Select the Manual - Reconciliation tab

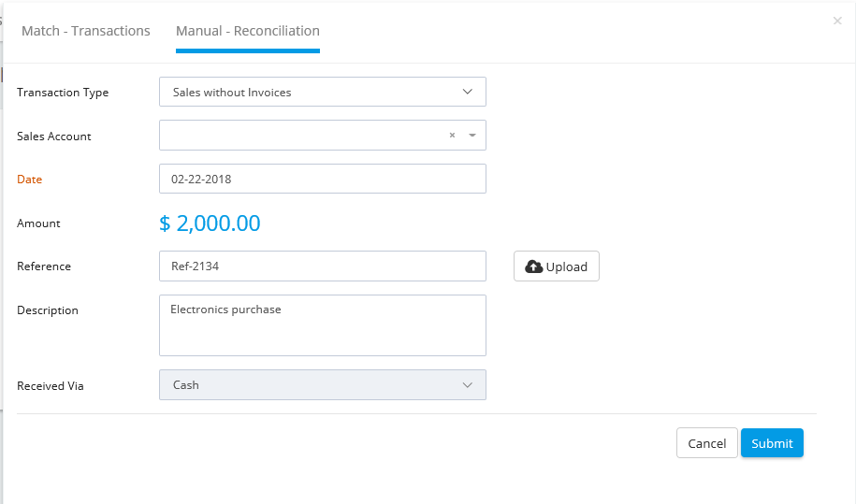point(248,31)
